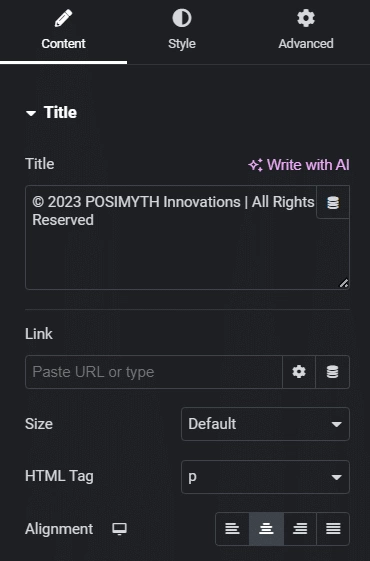Open dynamic tags for Title field
The width and height of the screenshot is (370, 561).
(333, 202)
